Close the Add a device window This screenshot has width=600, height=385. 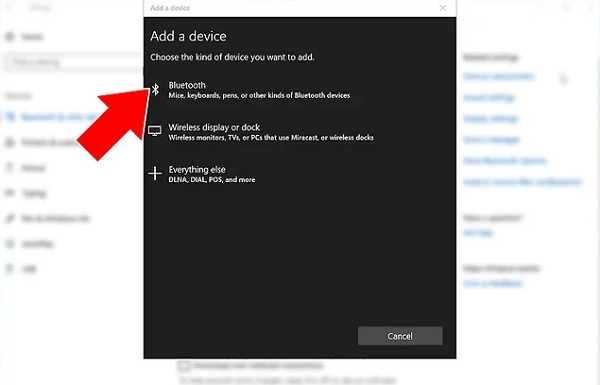[x=443, y=8]
